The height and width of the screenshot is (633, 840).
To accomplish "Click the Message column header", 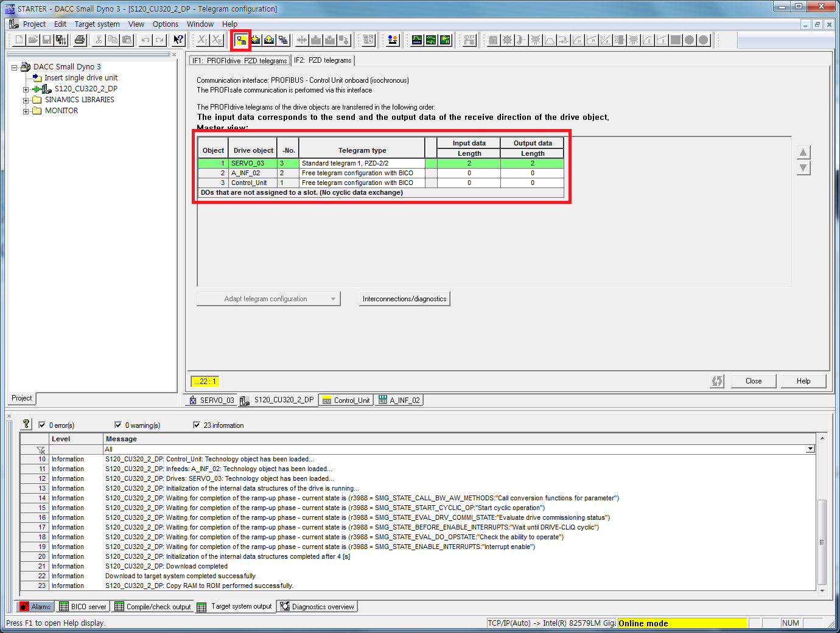I will click(460, 439).
